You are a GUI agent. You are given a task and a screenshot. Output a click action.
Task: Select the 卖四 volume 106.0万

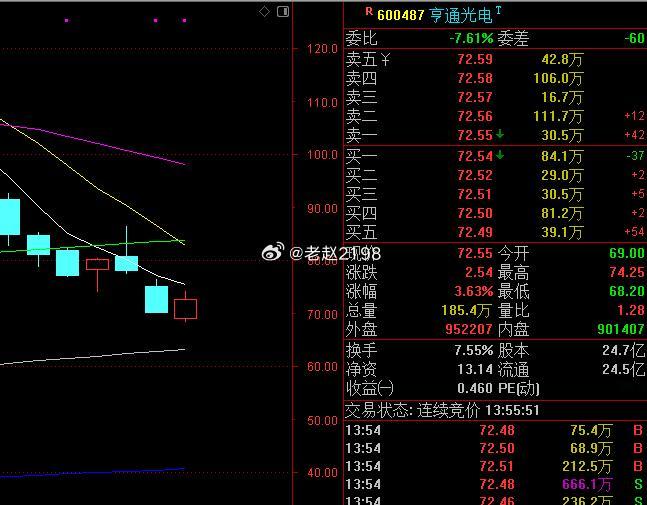[558, 78]
